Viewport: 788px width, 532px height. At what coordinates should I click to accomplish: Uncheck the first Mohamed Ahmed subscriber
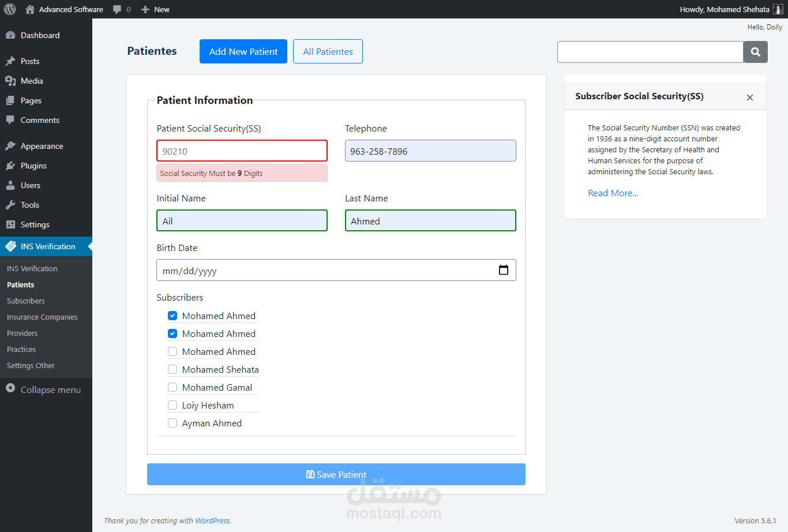[172, 316]
